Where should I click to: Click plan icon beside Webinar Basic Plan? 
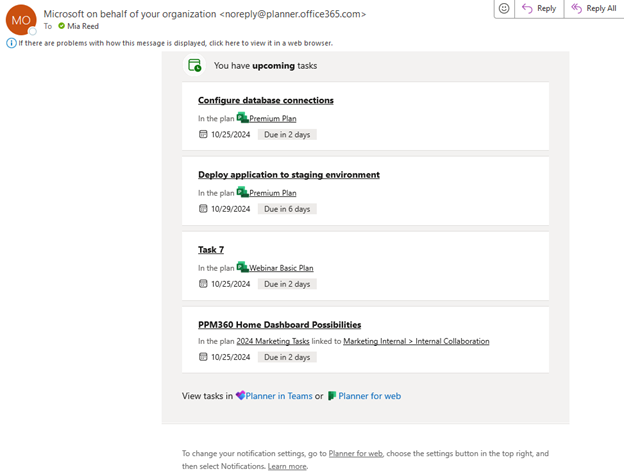[x=242, y=268]
